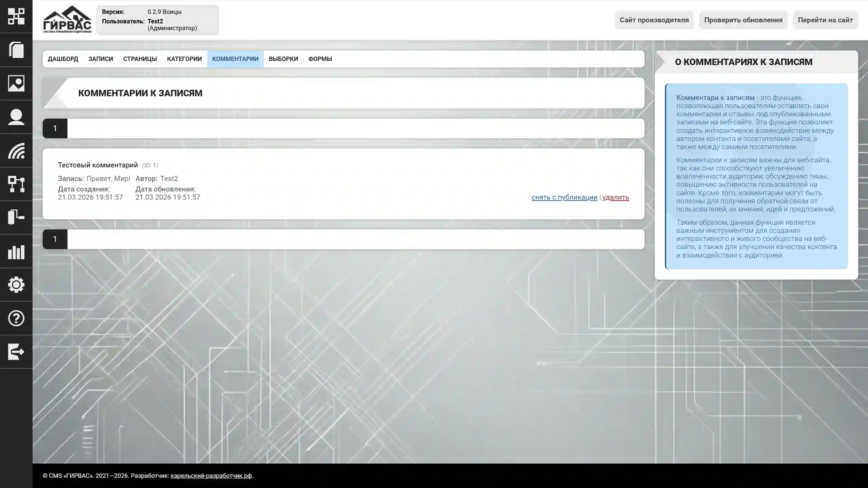868x488 pixels.
Task: Open the structure diagram sidebar icon
Action: point(16,184)
